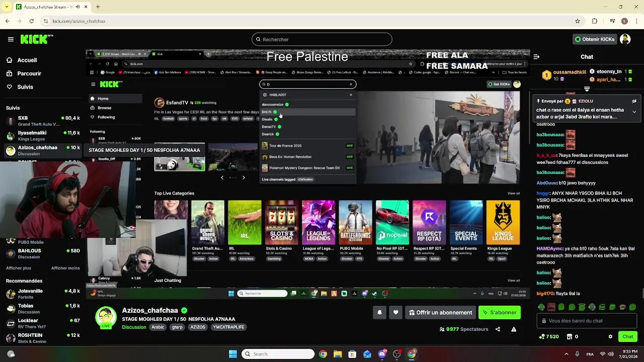Open the profile avatar menu
The image size is (644, 362).
coord(625,39)
